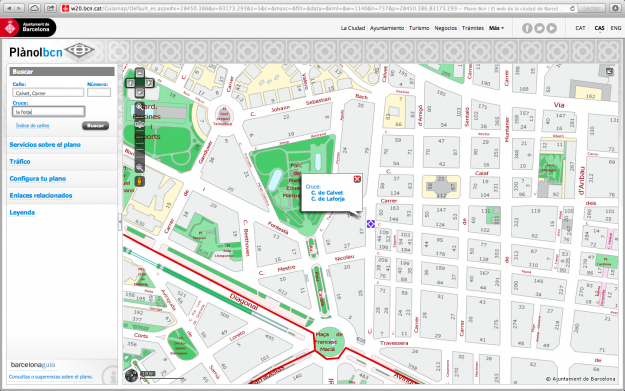The width and height of the screenshot is (625, 391).
Task: Pan the map left with arrow control
Action: pos(130,83)
